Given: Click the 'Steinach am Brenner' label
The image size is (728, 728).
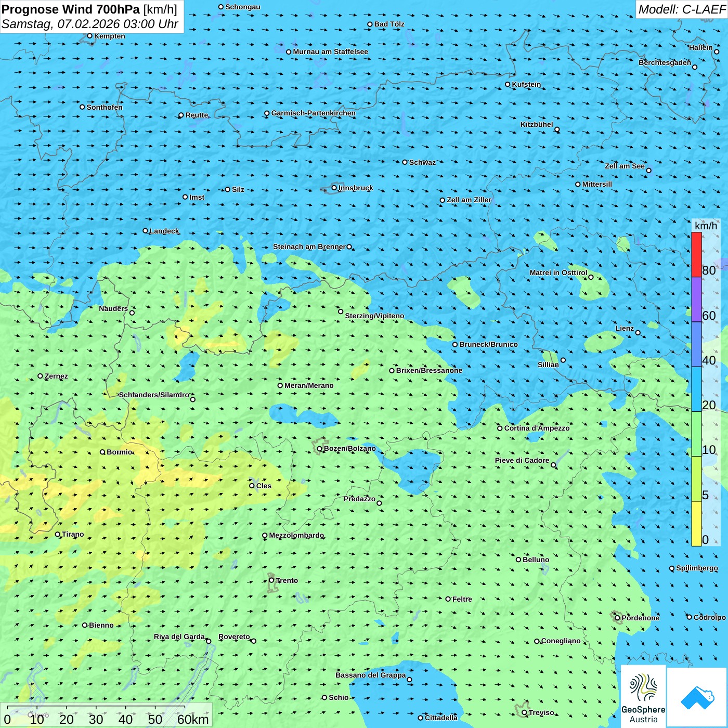Looking at the screenshot, I should pyautogui.click(x=309, y=246).
